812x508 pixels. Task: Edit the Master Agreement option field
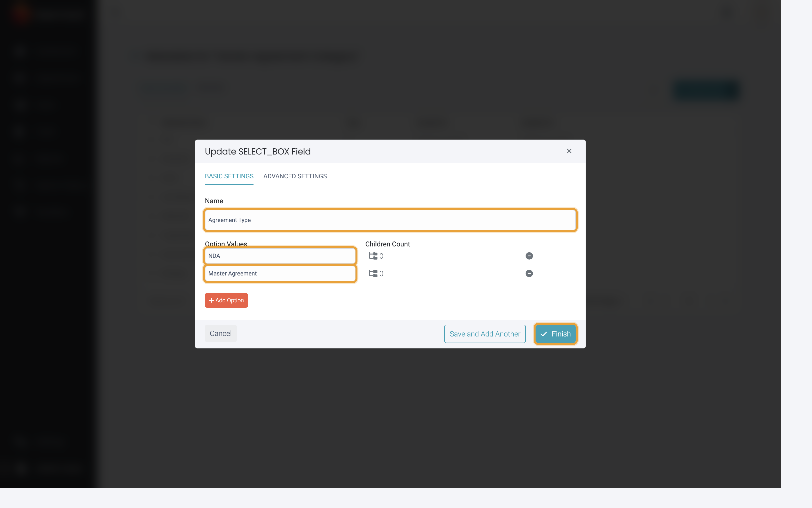coord(280,274)
